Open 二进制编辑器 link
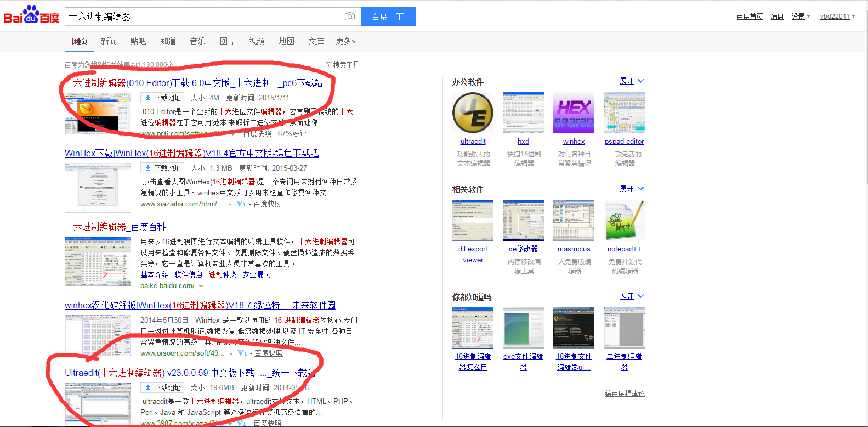Viewport: 868px width, 427px height. [x=624, y=362]
